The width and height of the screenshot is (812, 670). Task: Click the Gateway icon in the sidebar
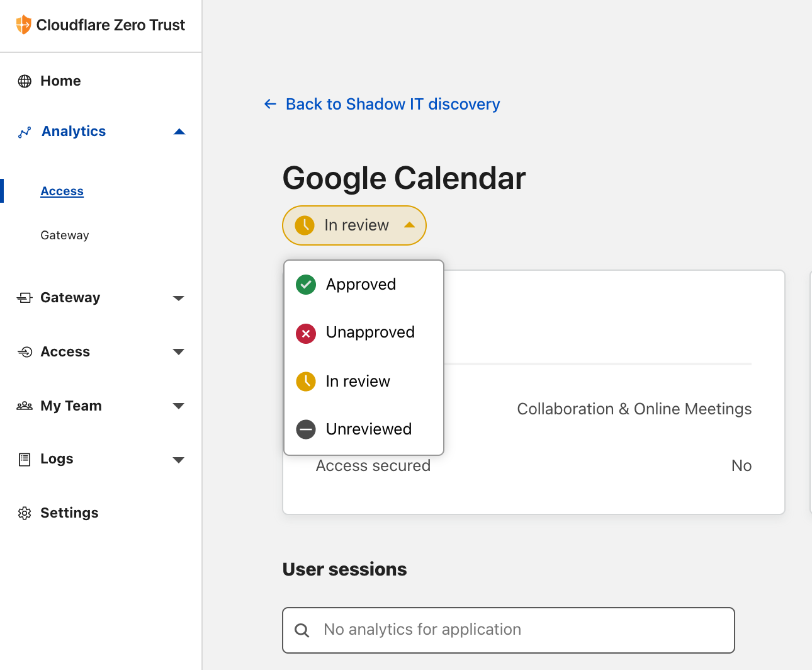[25, 297]
